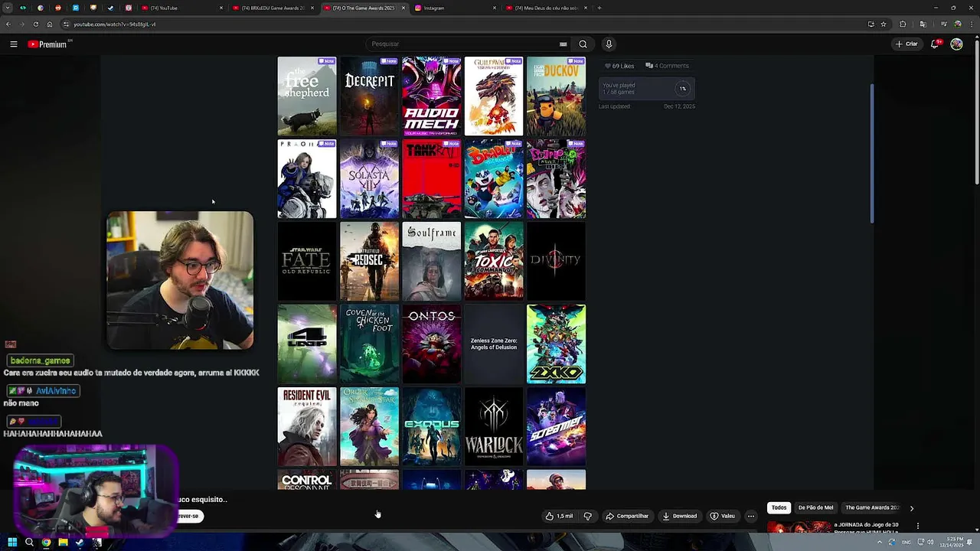Click the 2XKO game cover
Viewport: 980px width, 551px height.
pyautogui.click(x=556, y=344)
